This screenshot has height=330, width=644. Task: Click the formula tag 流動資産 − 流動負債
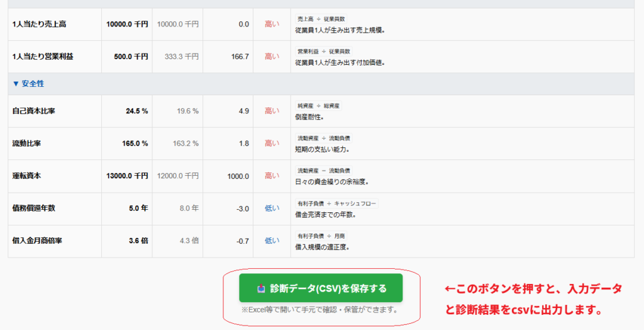click(324, 170)
